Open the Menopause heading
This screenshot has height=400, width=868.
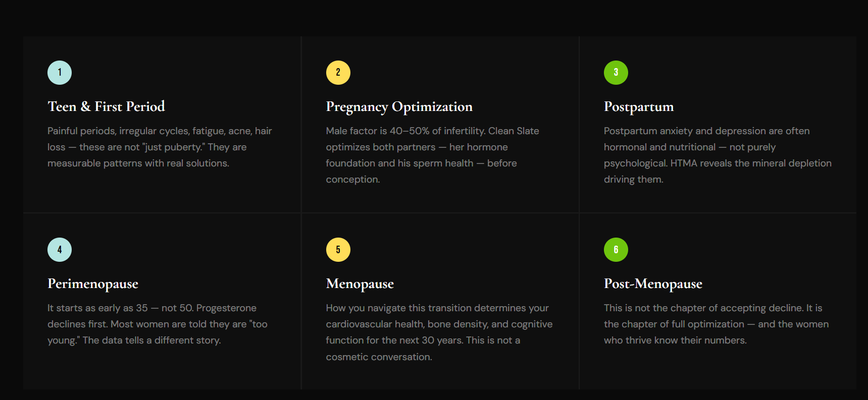click(360, 284)
